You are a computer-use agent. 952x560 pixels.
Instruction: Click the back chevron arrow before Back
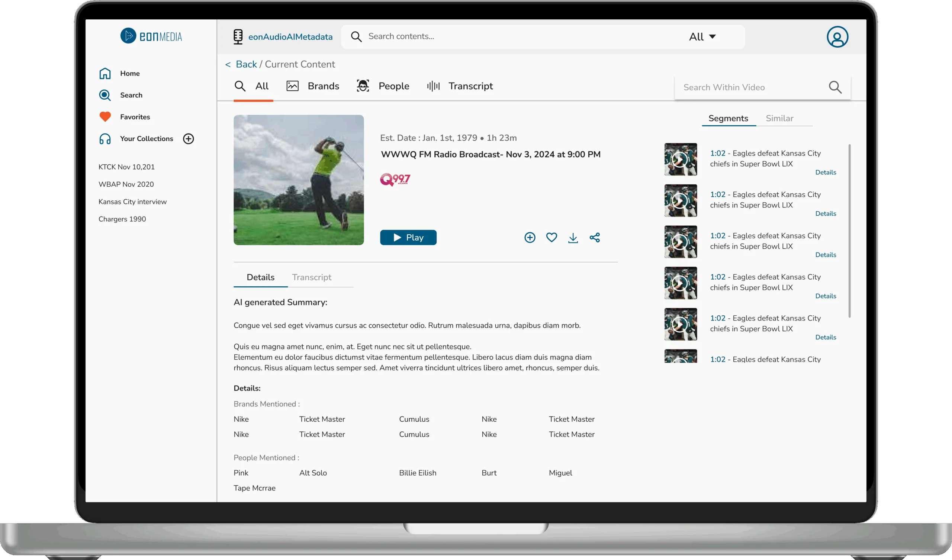tap(228, 65)
